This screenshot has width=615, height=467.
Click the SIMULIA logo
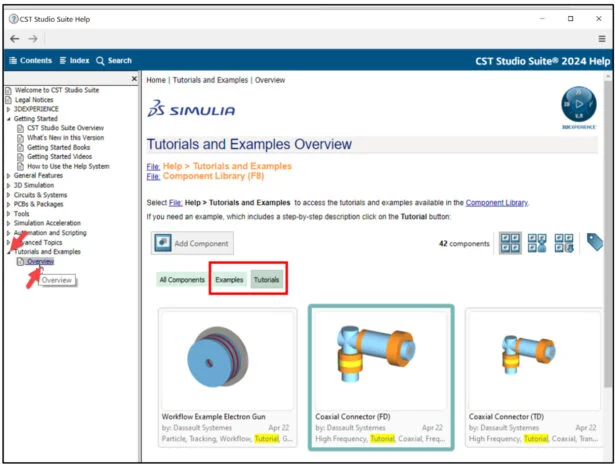[x=191, y=109]
